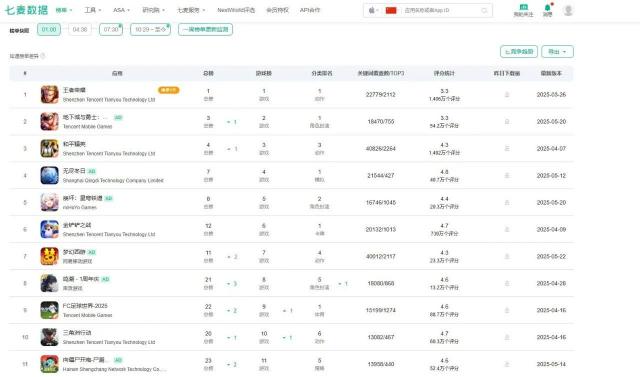Open the Shanghai Qingck Technology app icon
Screen dimensions: 640x377
49,175
